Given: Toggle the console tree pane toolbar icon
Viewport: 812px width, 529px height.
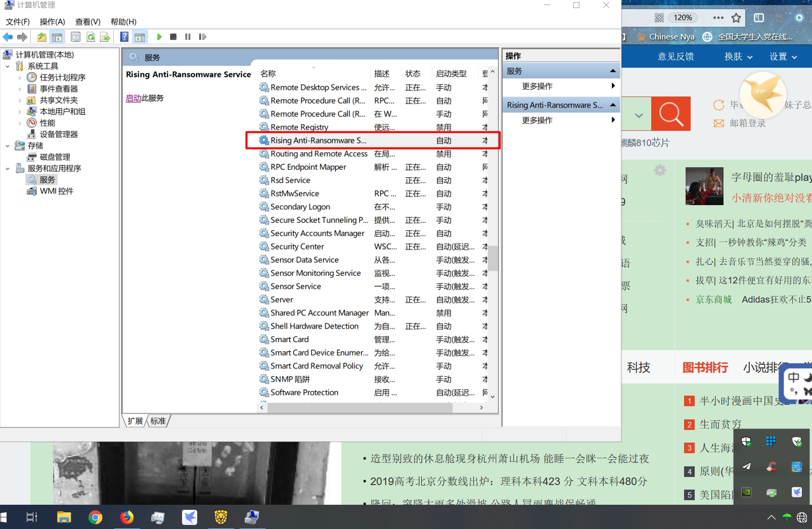Looking at the screenshot, I should pos(57,37).
